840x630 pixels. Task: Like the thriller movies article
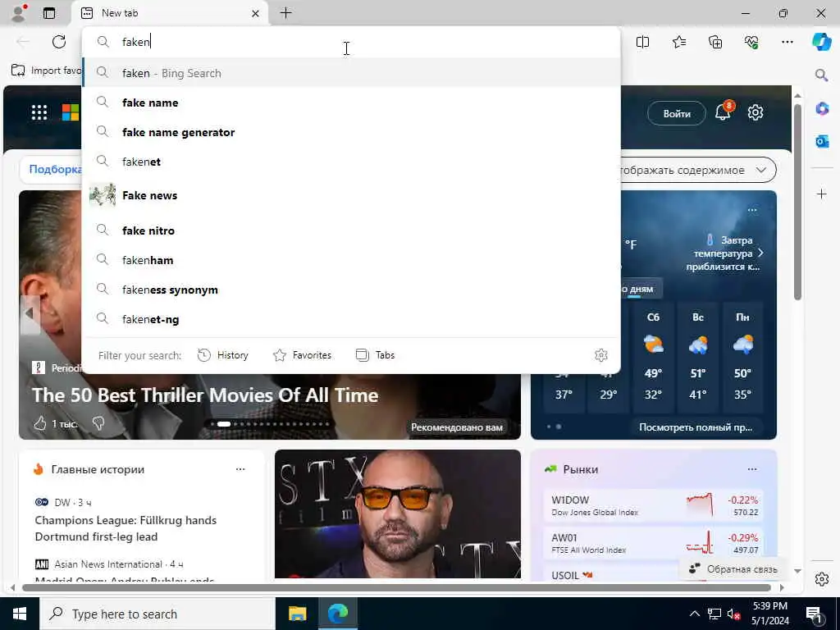coord(40,424)
